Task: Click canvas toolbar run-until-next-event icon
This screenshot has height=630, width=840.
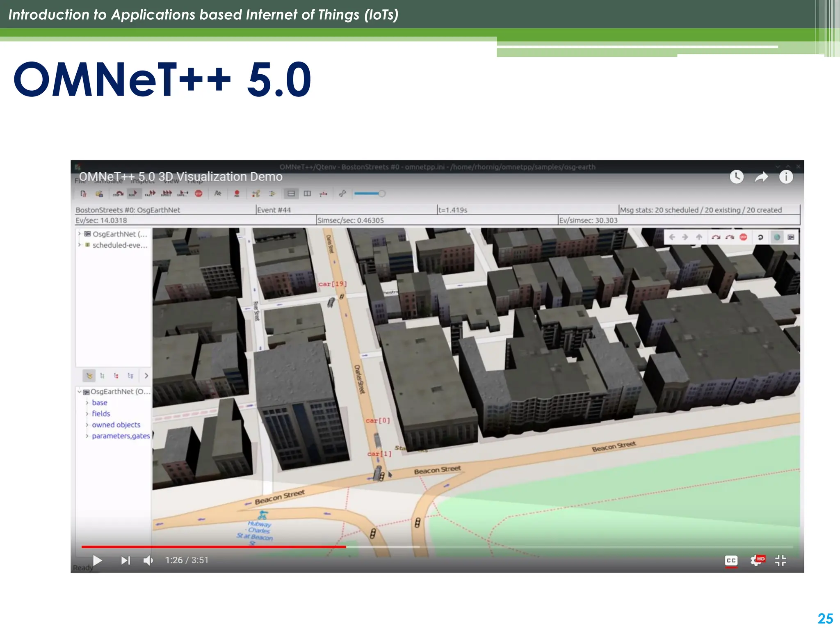Action: click(716, 237)
